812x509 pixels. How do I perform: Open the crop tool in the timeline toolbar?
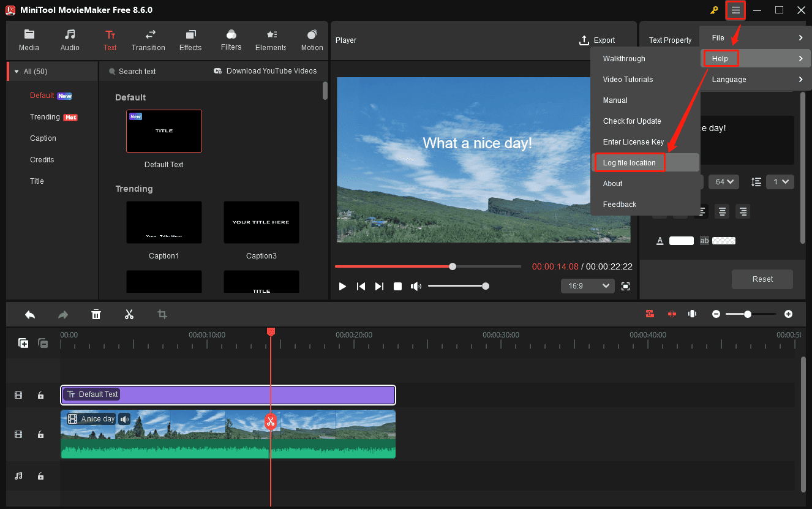162,314
